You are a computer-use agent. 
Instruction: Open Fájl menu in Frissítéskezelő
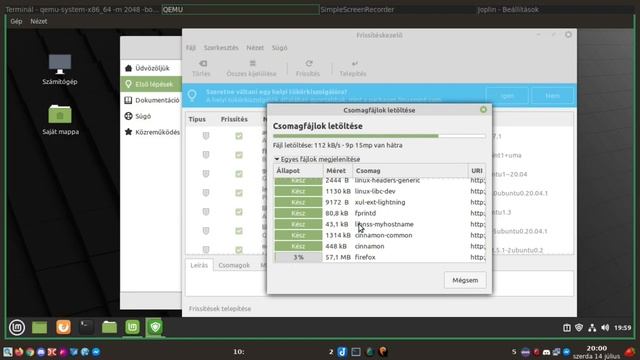pos(191,48)
